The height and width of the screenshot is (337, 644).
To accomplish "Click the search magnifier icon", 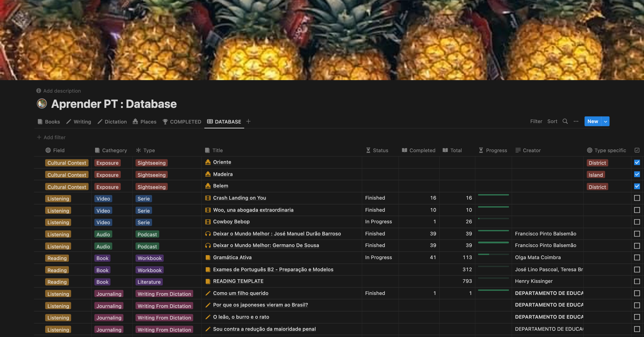I will coord(565,121).
